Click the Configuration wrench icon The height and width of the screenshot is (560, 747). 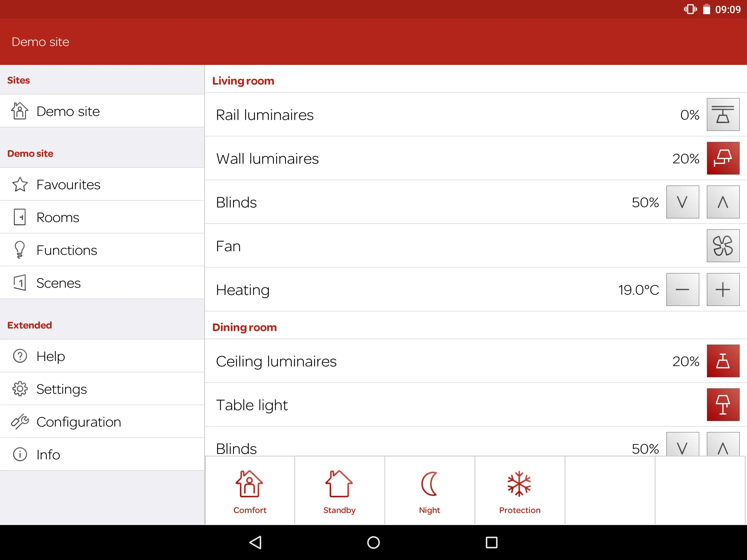pyautogui.click(x=20, y=421)
